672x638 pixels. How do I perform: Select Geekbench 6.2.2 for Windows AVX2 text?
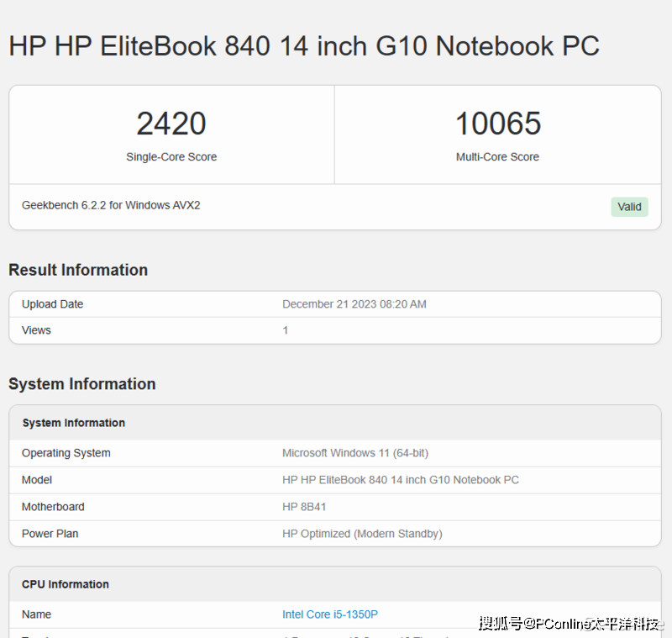coord(111,205)
